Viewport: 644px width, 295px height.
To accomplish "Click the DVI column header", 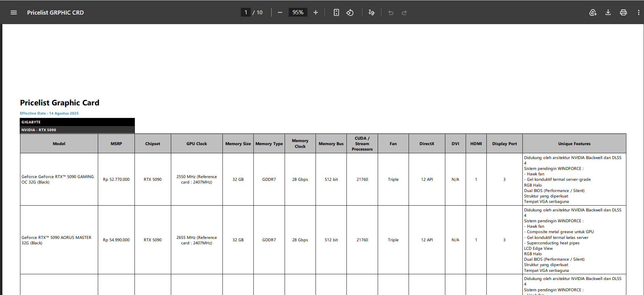I will 455,144.
